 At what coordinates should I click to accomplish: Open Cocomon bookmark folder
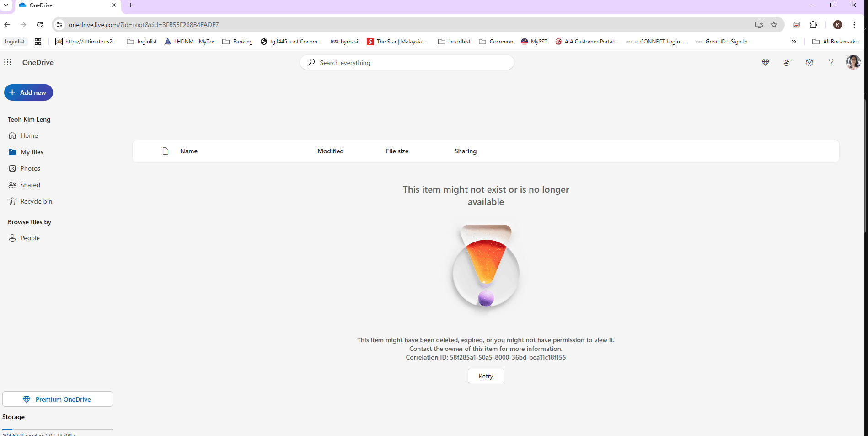pos(496,42)
